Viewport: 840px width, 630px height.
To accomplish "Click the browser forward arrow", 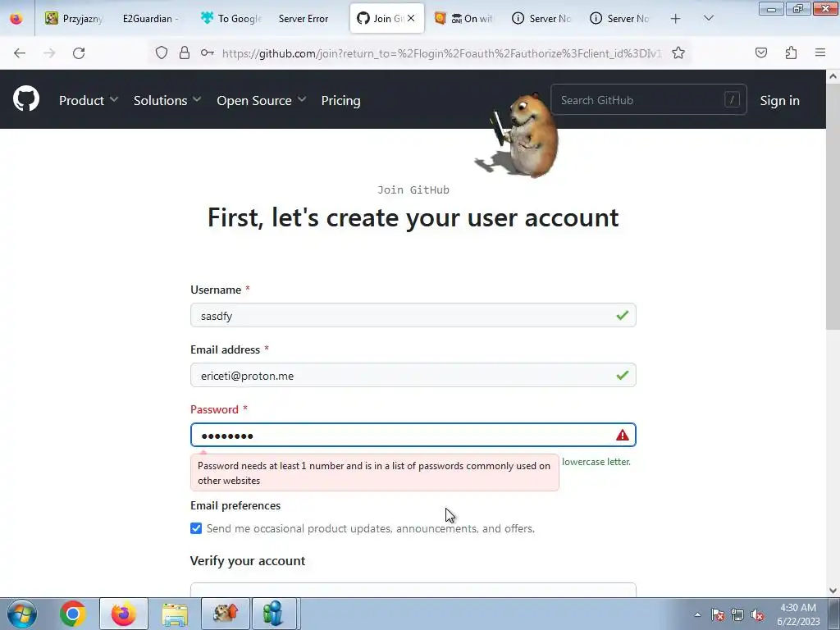I will coord(49,53).
